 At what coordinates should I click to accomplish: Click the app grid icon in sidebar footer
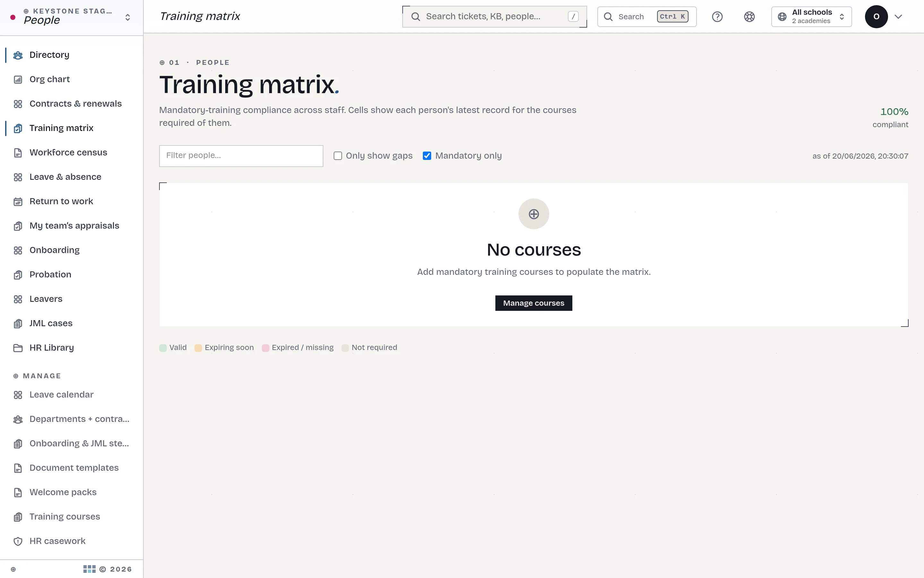click(x=89, y=569)
